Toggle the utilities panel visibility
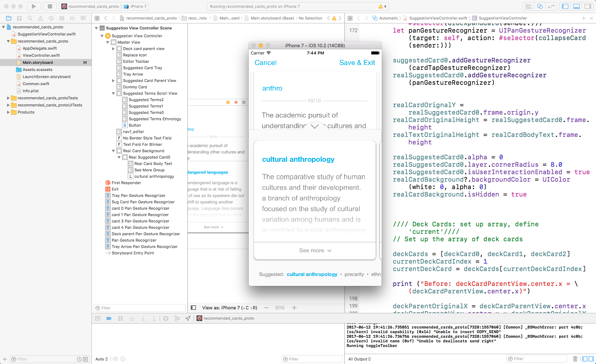 pyautogui.click(x=588, y=6)
